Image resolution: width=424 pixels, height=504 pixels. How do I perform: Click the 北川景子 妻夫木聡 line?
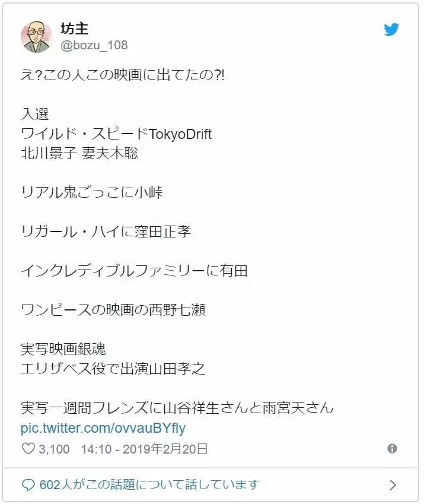click(x=79, y=153)
